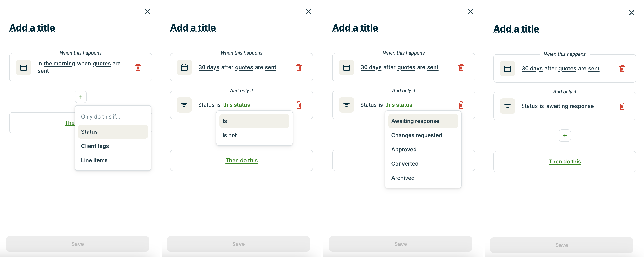Viewport: 644px width, 257px height.
Task: Select the 'Is not' operator
Action: (229, 135)
